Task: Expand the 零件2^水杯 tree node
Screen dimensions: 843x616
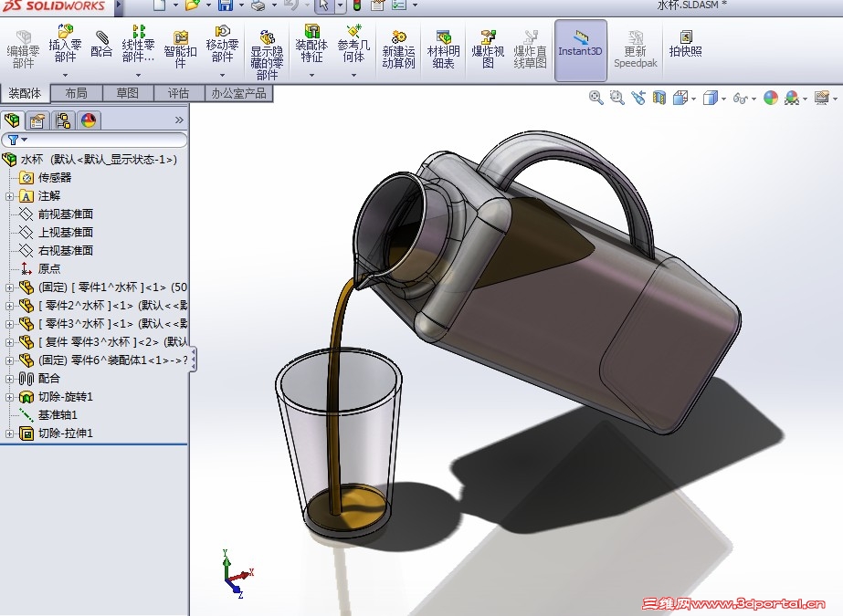Action: point(9,306)
